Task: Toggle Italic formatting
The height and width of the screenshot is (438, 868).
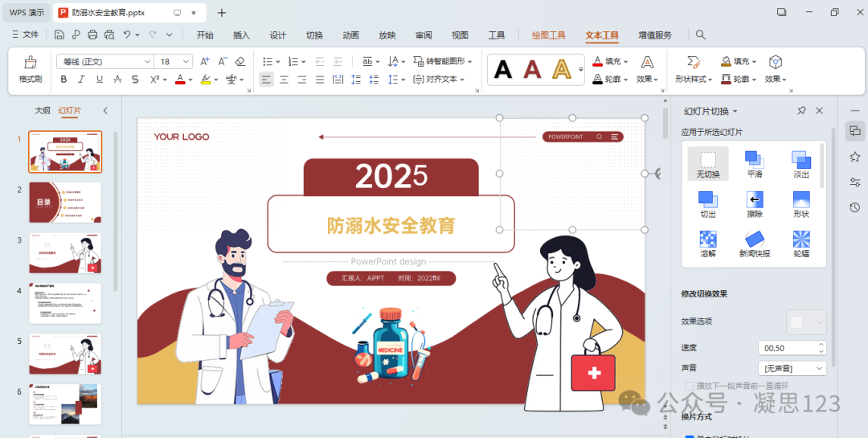Action: (x=81, y=80)
